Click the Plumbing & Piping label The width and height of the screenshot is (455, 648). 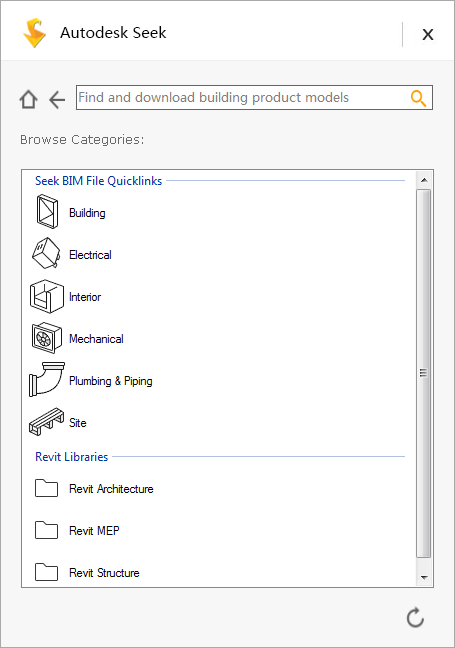pos(111,381)
